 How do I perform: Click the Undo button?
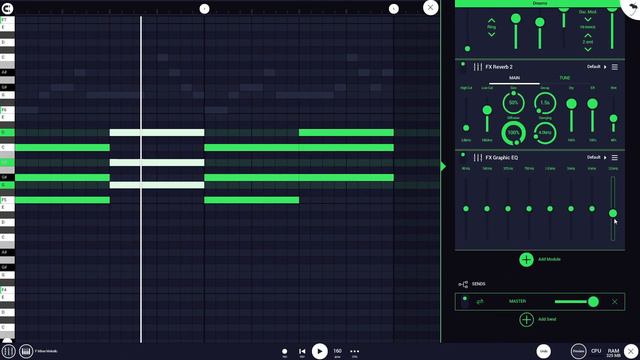click(543, 351)
